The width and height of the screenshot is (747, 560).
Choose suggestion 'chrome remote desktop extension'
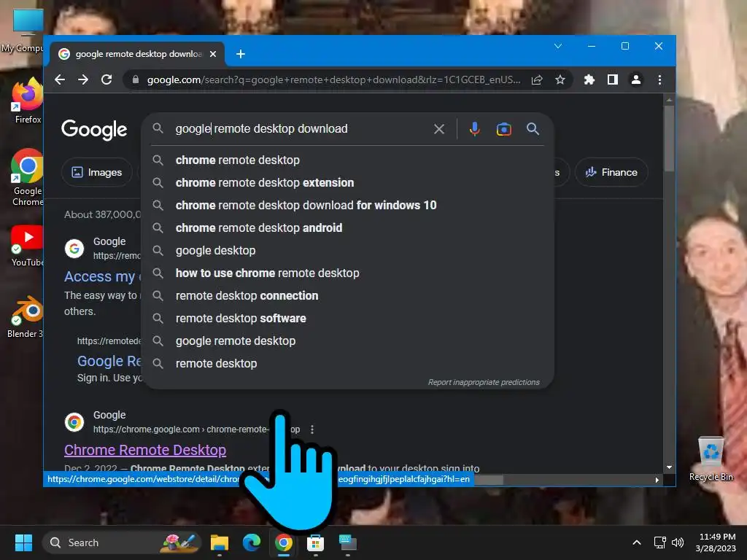tap(348, 182)
